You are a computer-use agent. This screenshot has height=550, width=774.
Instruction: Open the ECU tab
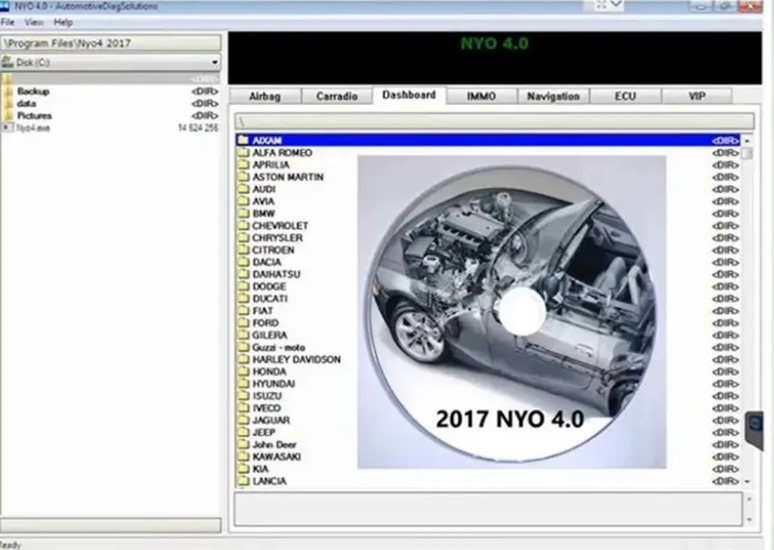[625, 96]
